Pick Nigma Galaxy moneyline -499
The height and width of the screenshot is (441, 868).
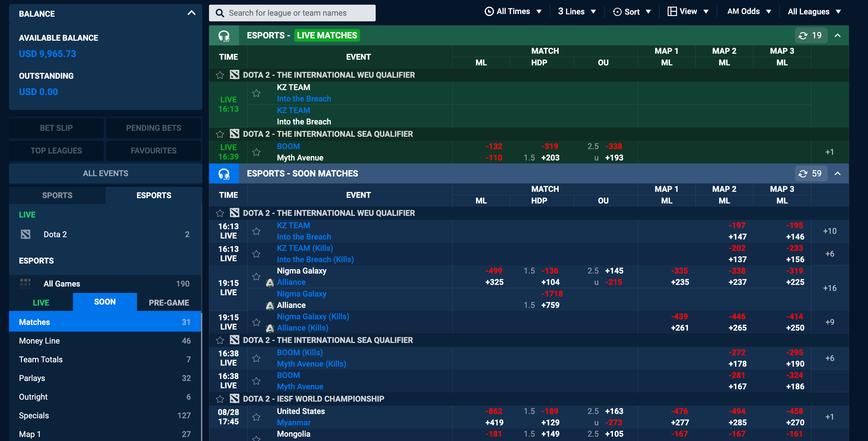pos(494,271)
